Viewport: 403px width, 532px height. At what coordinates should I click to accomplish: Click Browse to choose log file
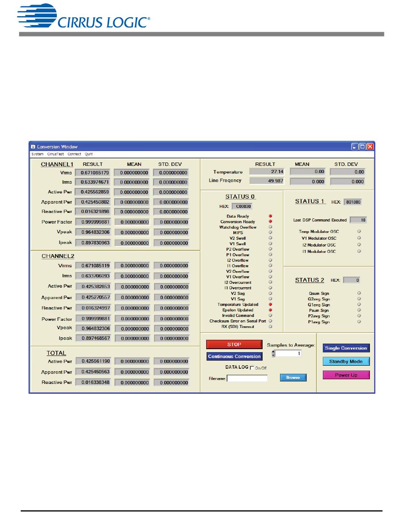click(293, 378)
